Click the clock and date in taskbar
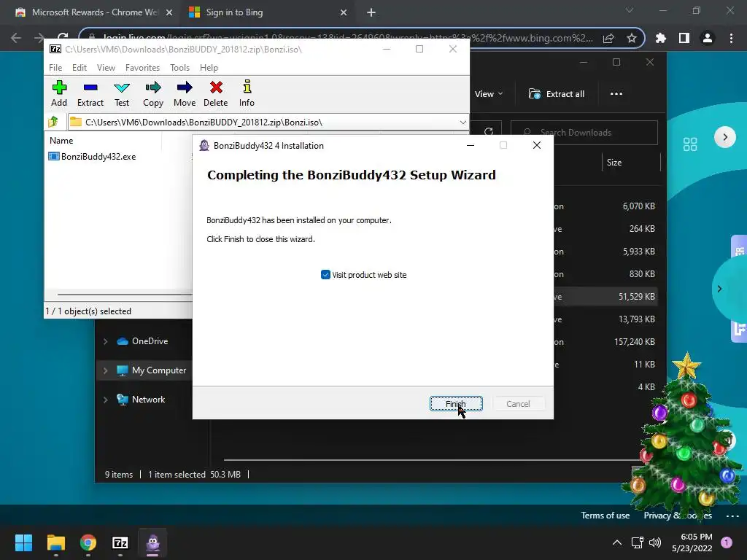Image resolution: width=747 pixels, height=560 pixels. coord(692,542)
